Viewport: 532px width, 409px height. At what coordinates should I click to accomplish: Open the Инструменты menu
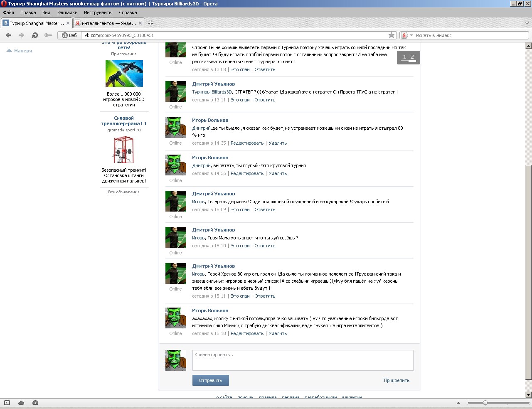point(98,12)
